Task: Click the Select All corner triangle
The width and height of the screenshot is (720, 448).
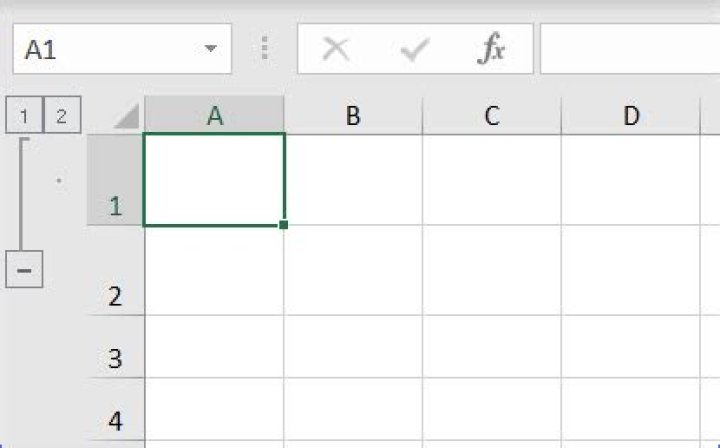Action: pyautogui.click(x=125, y=117)
